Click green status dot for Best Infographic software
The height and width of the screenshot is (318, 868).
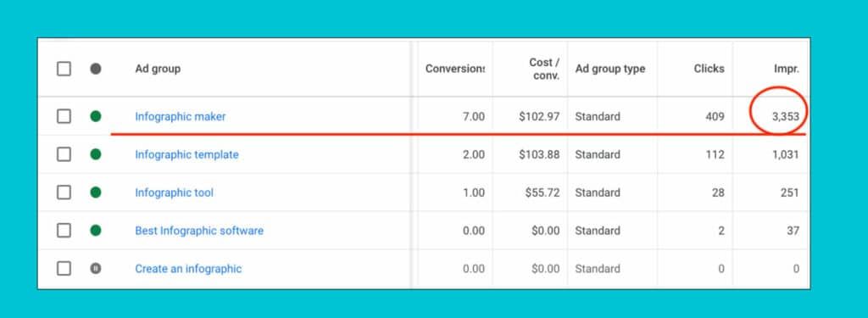96,231
